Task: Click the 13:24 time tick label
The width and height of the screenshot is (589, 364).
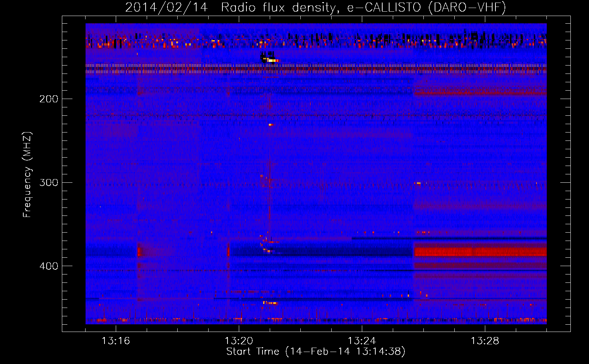Action: pos(362,341)
